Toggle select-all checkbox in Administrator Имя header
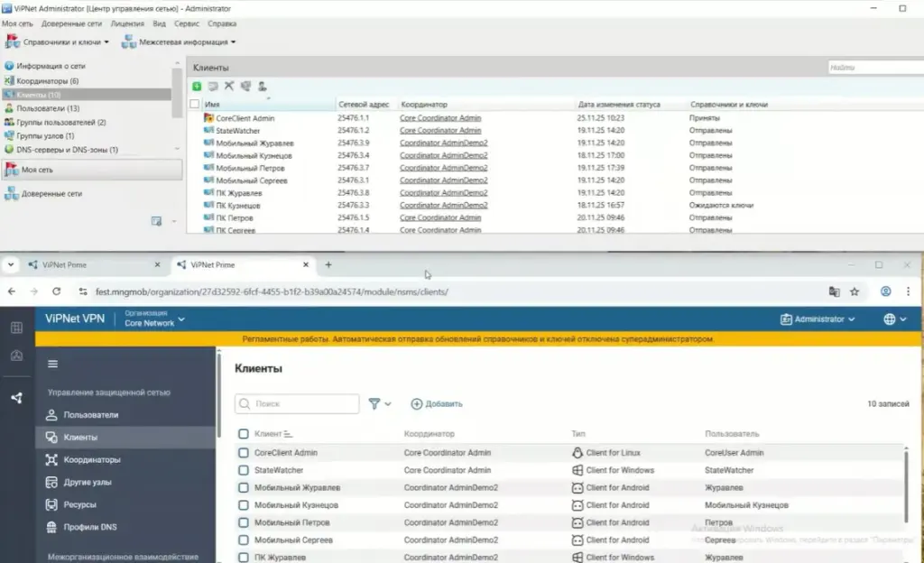This screenshot has width=924, height=563. click(195, 104)
